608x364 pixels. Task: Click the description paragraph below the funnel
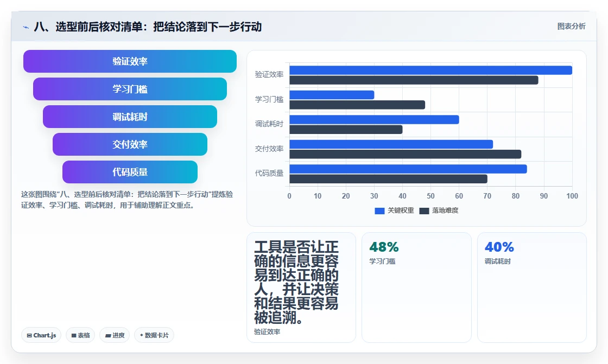[127, 200]
